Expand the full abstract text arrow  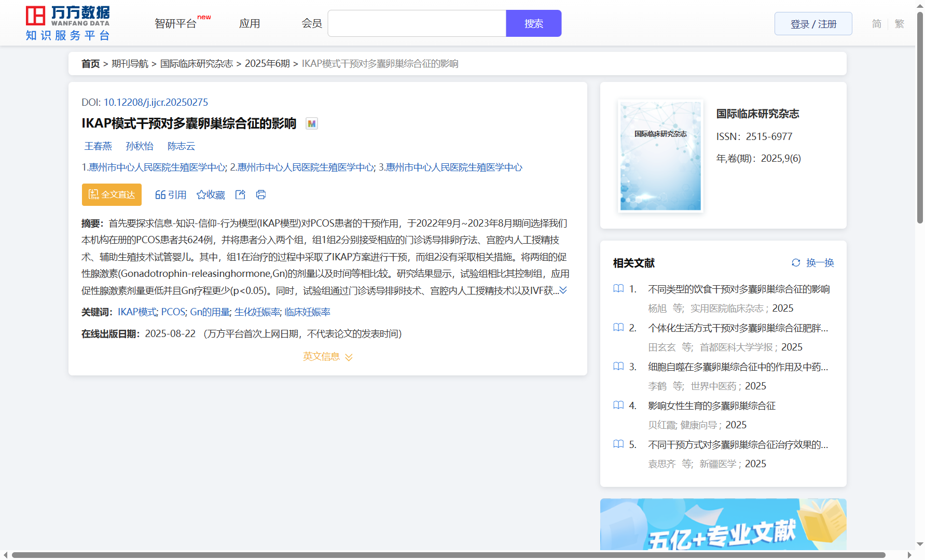[563, 290]
